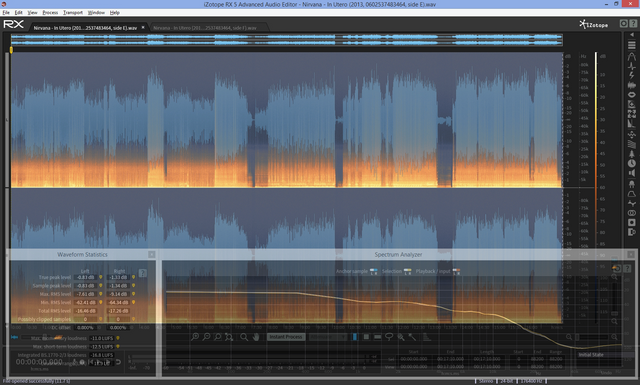Open the Waveform Statistics help question mark

point(142,273)
